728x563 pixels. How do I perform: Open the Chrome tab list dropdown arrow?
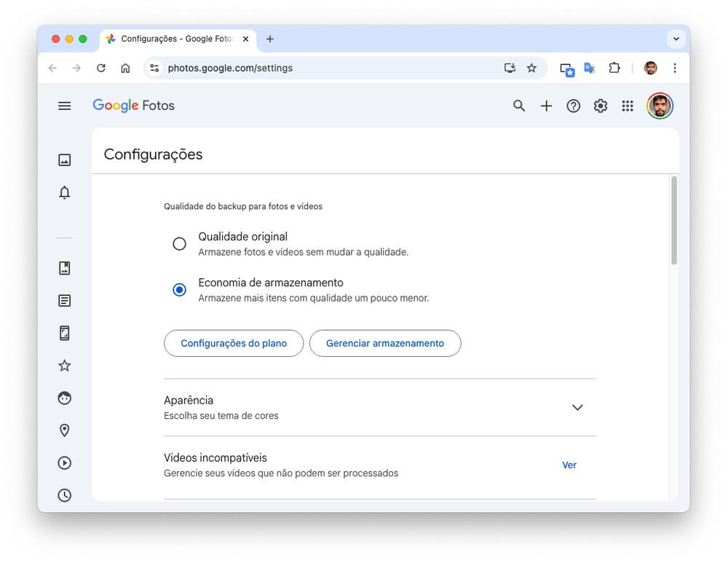(x=676, y=39)
